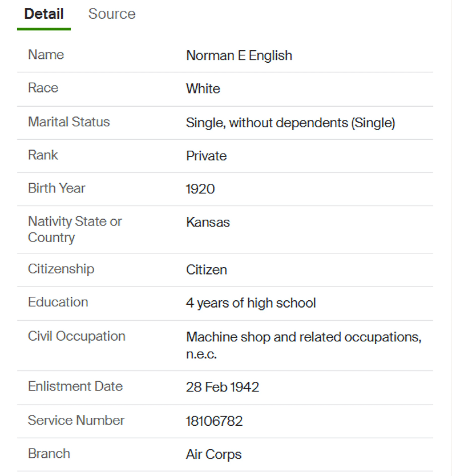The width and height of the screenshot is (452, 476).
Task: Click the Branch value Air Corps
Action: tap(213, 454)
